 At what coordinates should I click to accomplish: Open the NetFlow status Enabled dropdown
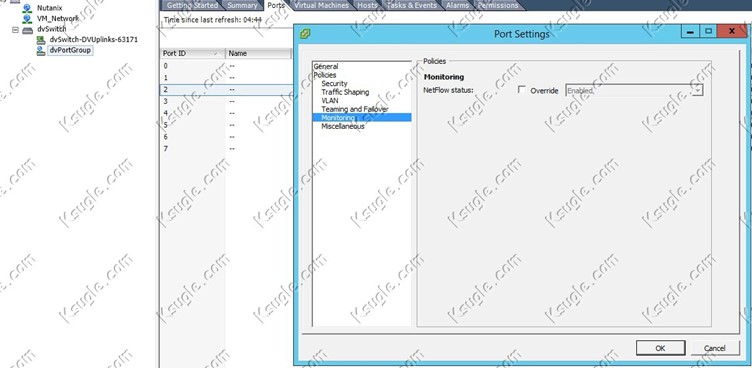(x=634, y=90)
